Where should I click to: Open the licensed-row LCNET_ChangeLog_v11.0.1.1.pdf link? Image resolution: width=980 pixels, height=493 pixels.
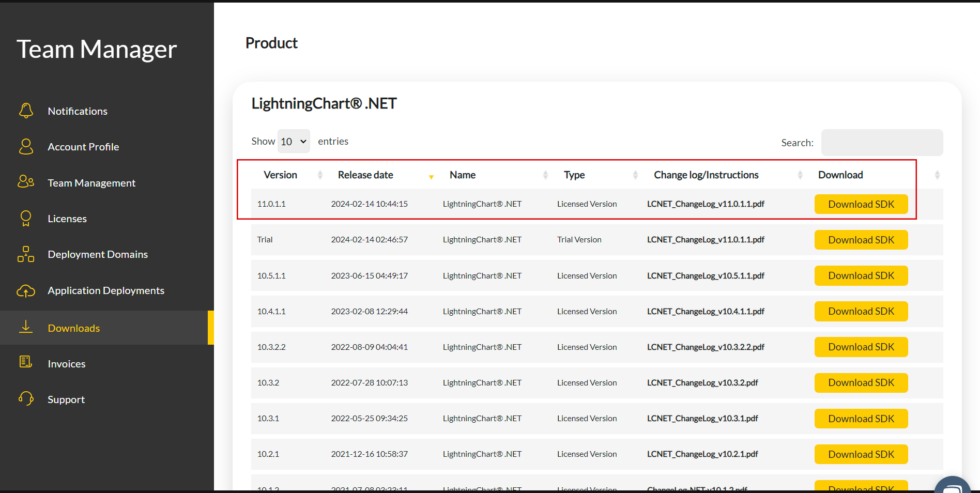click(x=705, y=204)
